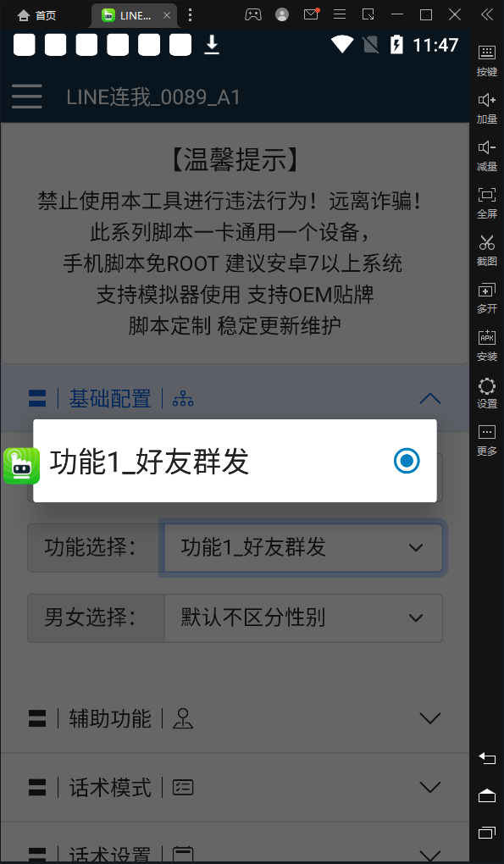Viewport: 504px width, 864px height.
Task: Switch to the 首页 tab
Action: (37, 15)
